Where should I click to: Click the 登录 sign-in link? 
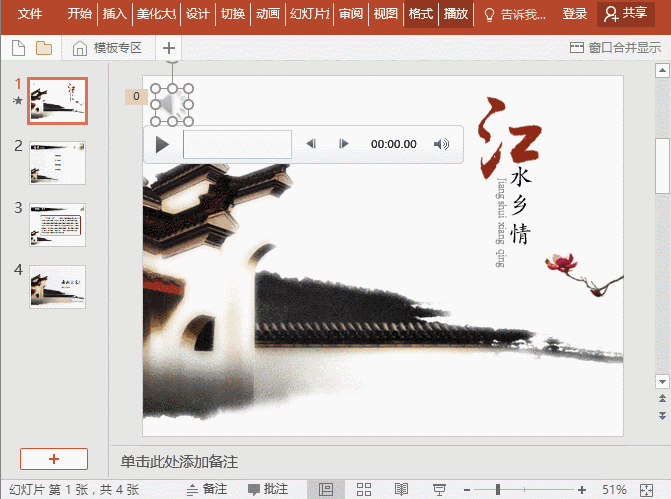(574, 14)
